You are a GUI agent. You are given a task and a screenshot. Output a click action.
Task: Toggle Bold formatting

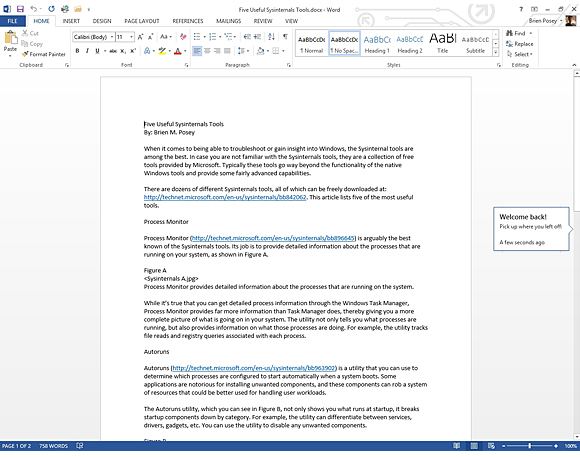77,51
